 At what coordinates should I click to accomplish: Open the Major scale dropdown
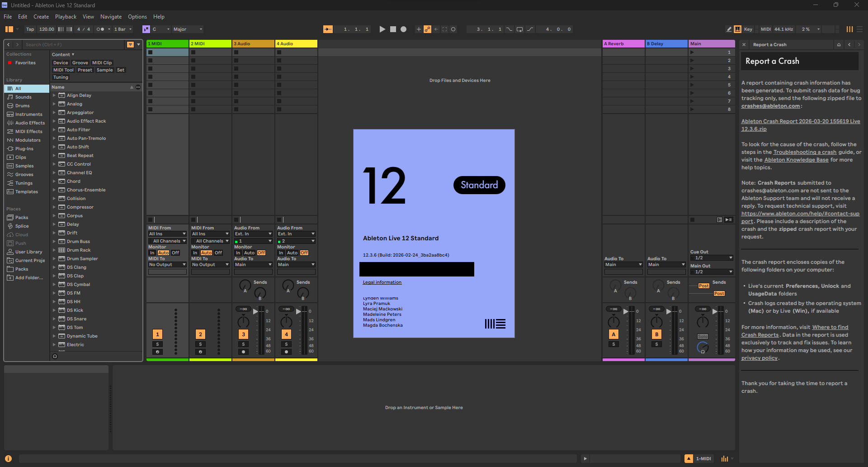(186, 29)
